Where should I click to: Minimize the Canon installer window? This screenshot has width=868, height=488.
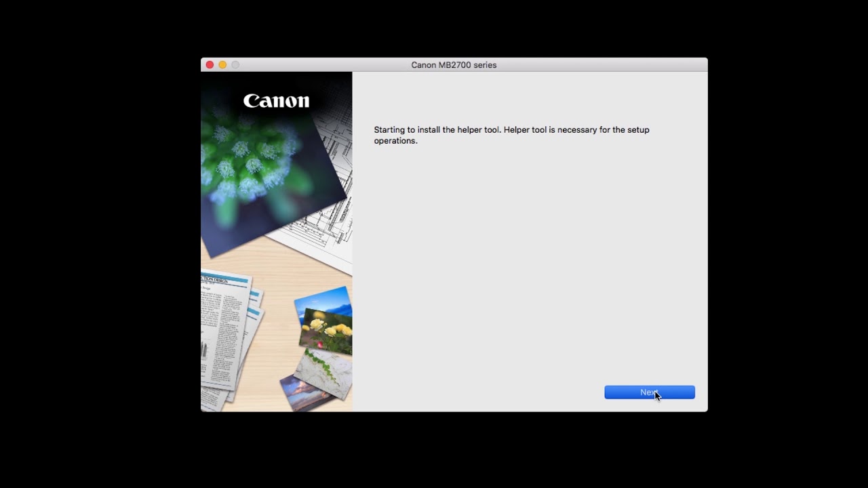222,65
